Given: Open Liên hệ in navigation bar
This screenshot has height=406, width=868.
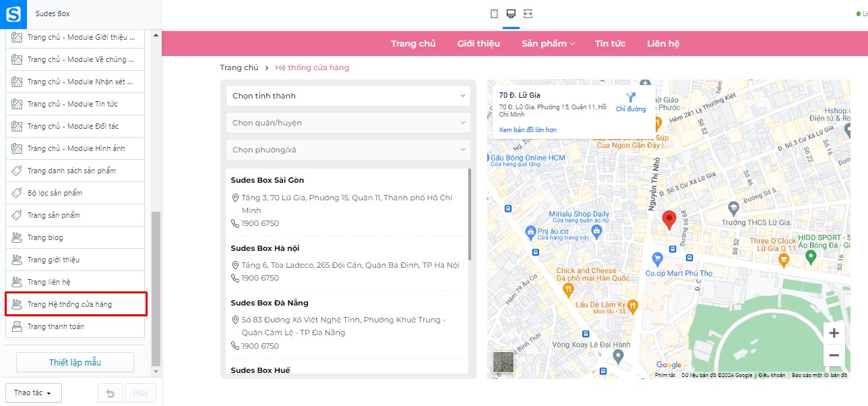Looking at the screenshot, I should click(x=663, y=43).
